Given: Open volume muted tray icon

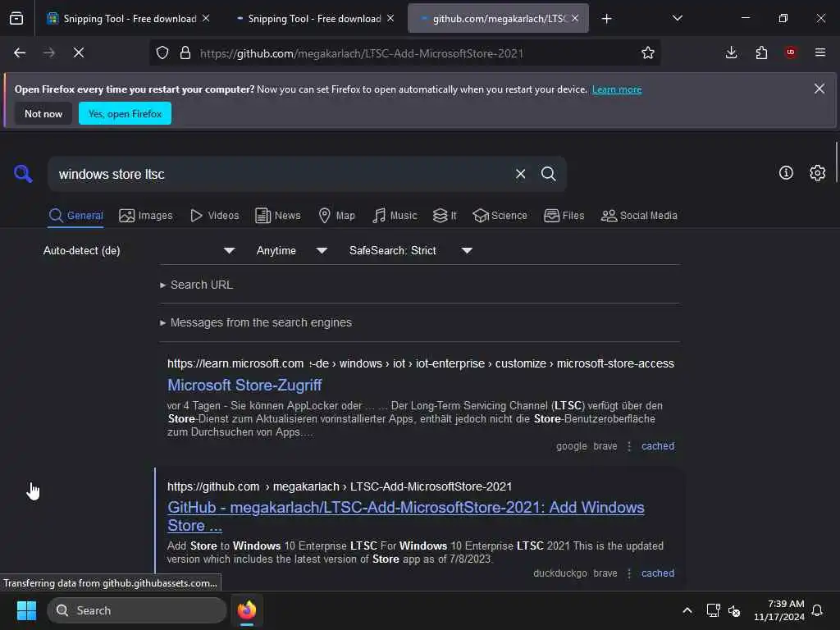Looking at the screenshot, I should click(x=734, y=610).
